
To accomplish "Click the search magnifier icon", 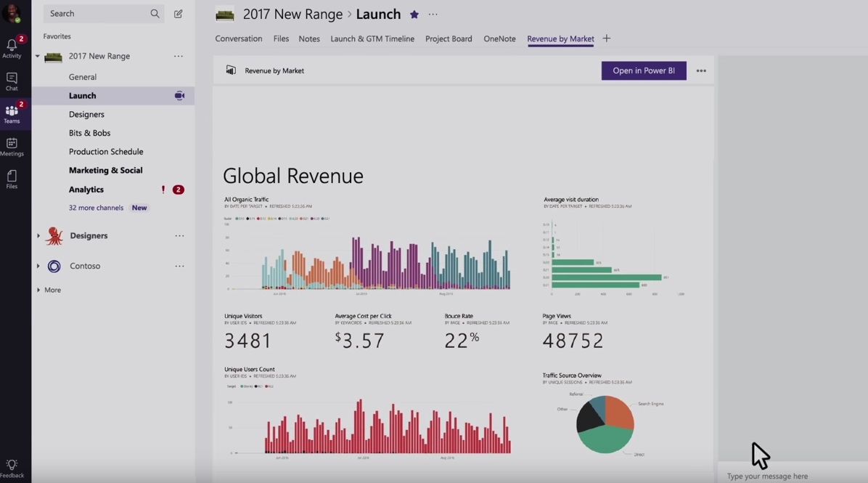I will click(155, 13).
